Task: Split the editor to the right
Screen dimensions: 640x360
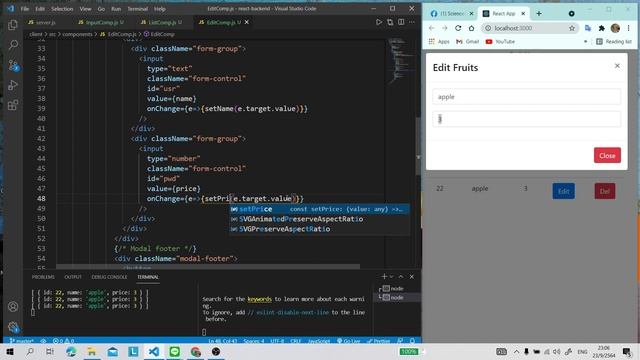Action: (x=401, y=22)
